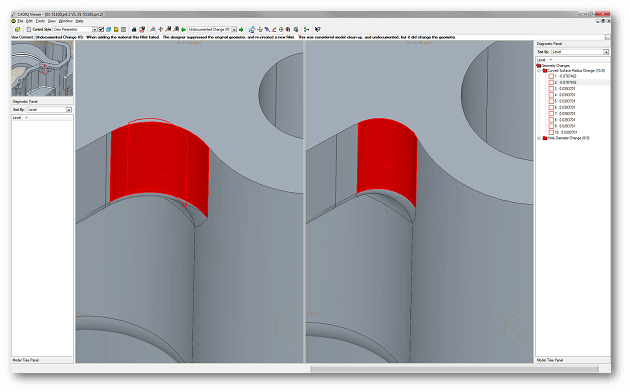Screen dimensions: 630x392
Task: Click the blank page icon before Control Style
Action: click(29, 29)
